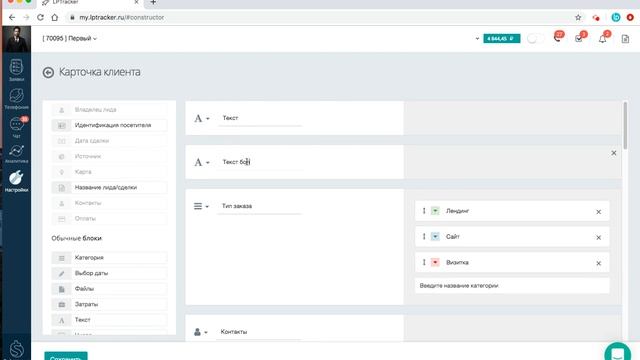640x360 pixels.
Task: Open the Чат section in the sidebar
Action: [x=16, y=127]
